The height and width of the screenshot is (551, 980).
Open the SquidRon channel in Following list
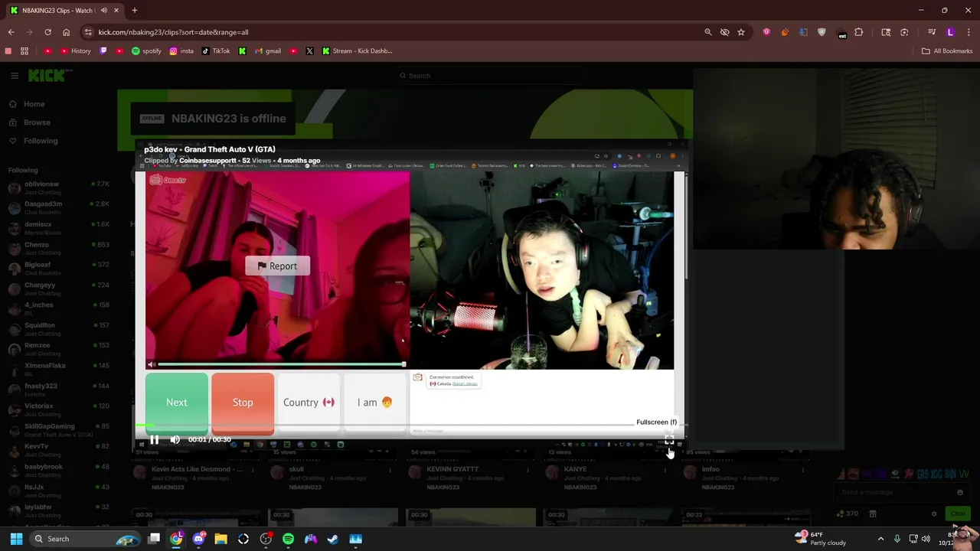pyautogui.click(x=58, y=329)
